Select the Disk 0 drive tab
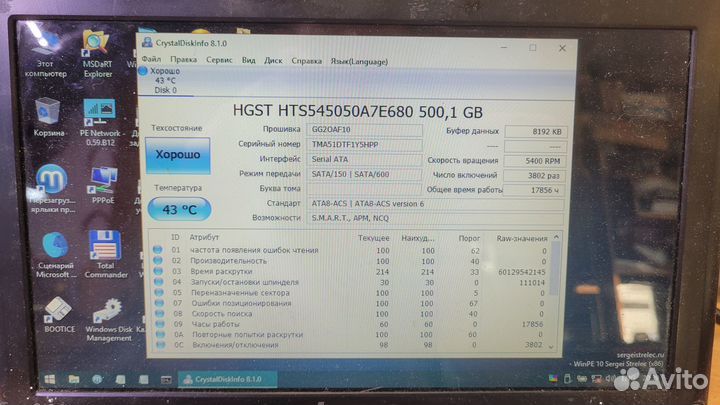The width and height of the screenshot is (720, 405). coord(165,81)
